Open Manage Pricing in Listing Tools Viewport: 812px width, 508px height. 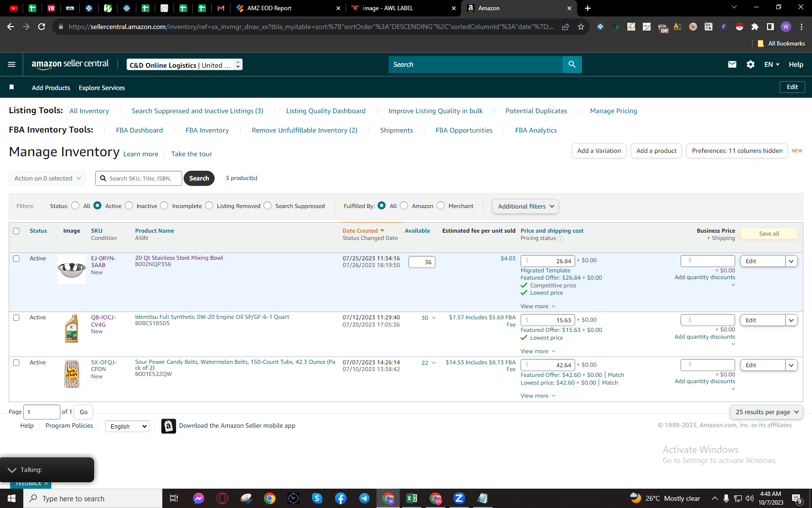[613, 111]
